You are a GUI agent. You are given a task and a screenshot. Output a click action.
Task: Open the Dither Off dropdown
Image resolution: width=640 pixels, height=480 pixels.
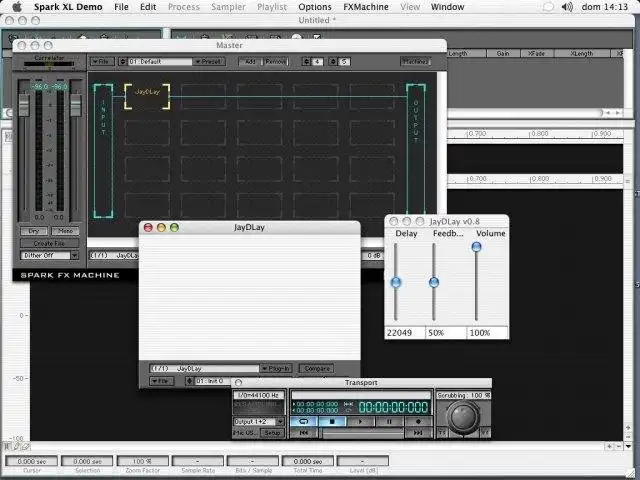tap(49, 256)
